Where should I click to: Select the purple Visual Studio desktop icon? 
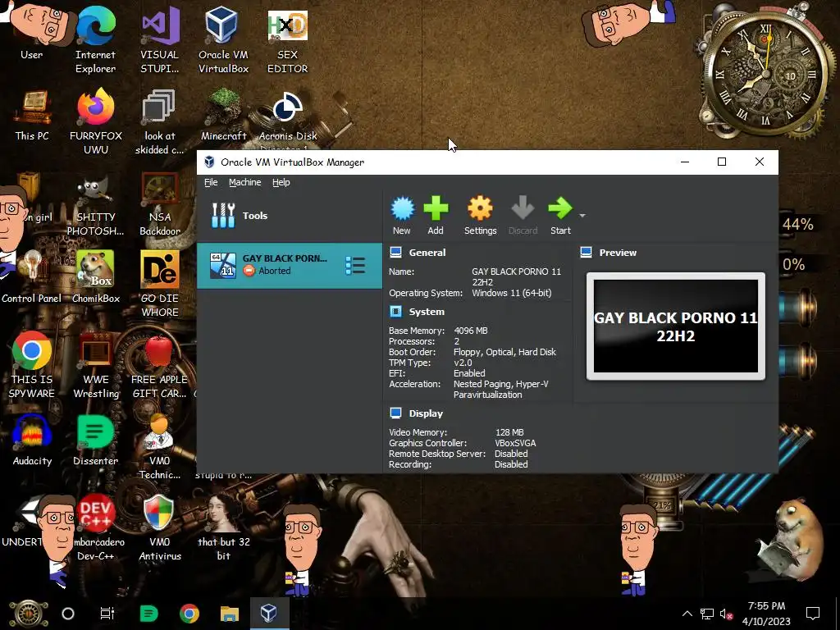click(x=160, y=39)
